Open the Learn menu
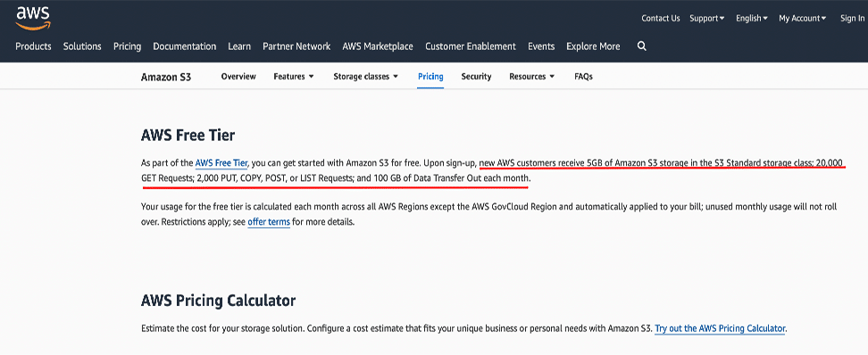 [239, 46]
